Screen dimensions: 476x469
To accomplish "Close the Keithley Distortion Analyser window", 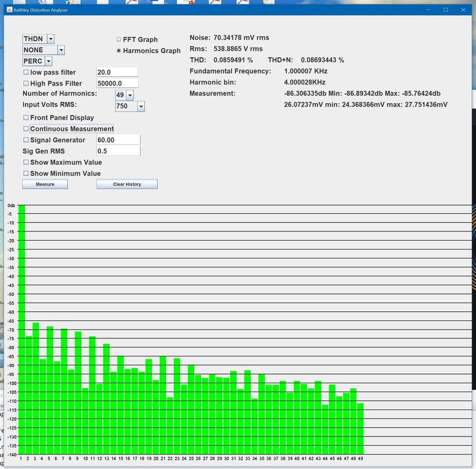I will [463, 10].
